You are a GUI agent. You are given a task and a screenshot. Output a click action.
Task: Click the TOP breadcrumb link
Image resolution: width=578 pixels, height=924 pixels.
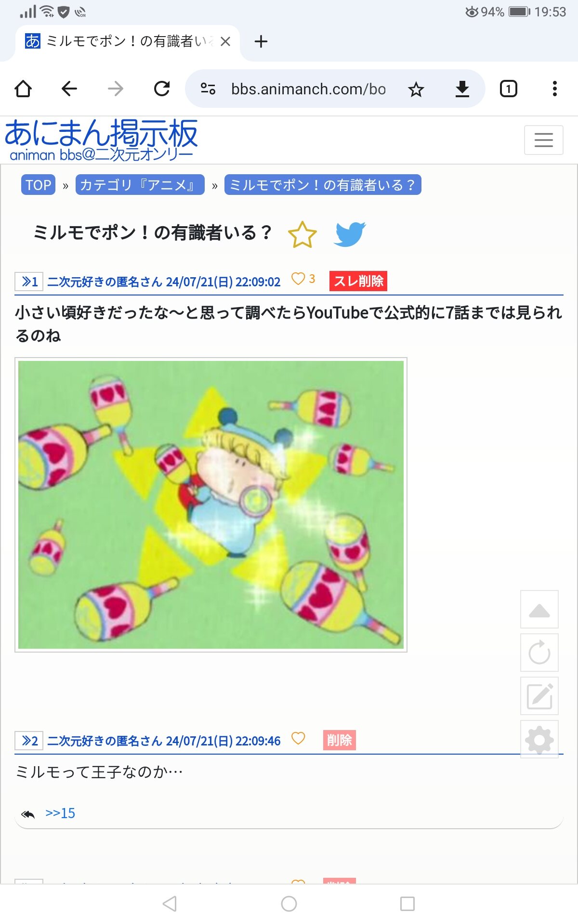tap(39, 185)
